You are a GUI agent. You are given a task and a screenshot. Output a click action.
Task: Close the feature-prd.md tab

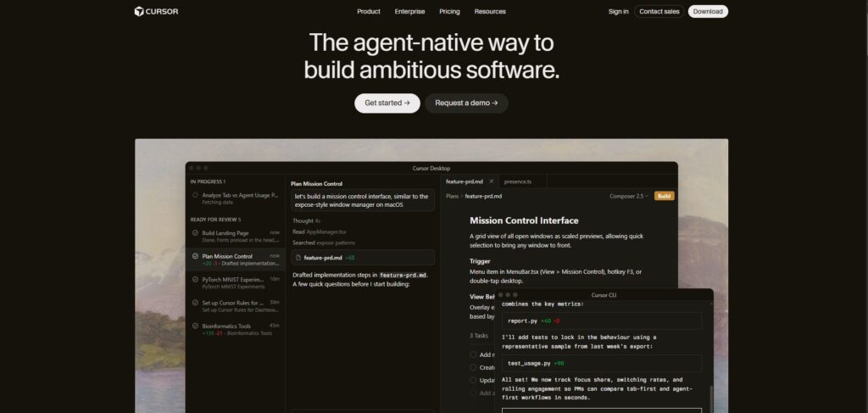point(492,181)
